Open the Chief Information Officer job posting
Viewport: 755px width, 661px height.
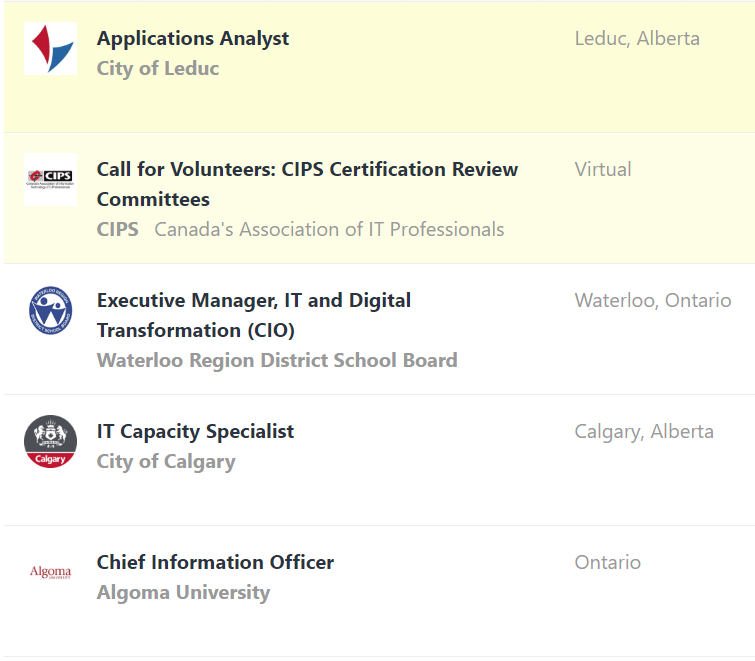(215, 563)
